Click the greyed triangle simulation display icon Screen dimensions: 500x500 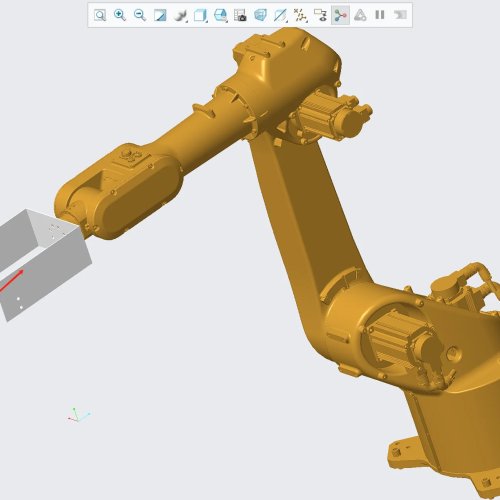coord(360,15)
